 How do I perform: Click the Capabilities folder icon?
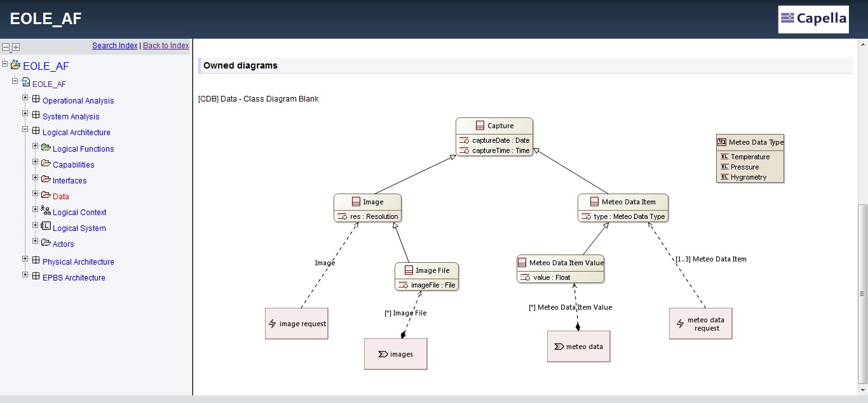pyautogui.click(x=46, y=163)
